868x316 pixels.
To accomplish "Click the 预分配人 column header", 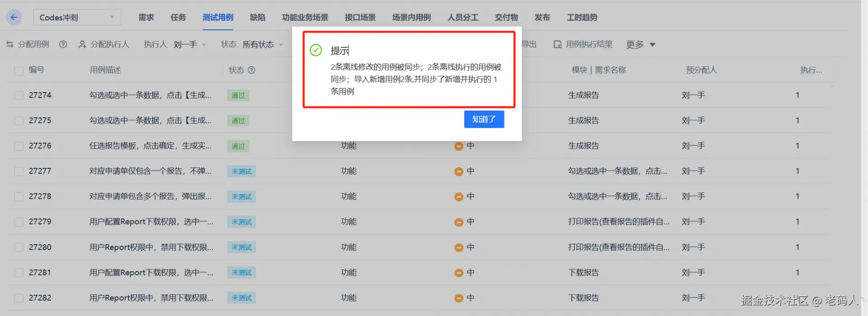I will (701, 70).
